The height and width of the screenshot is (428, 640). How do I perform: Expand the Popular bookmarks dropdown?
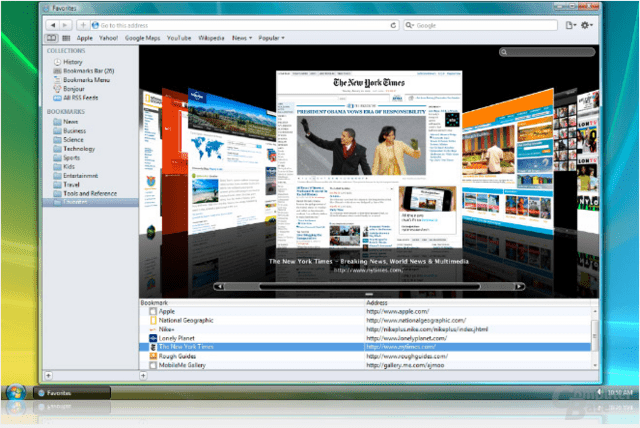coord(271,38)
